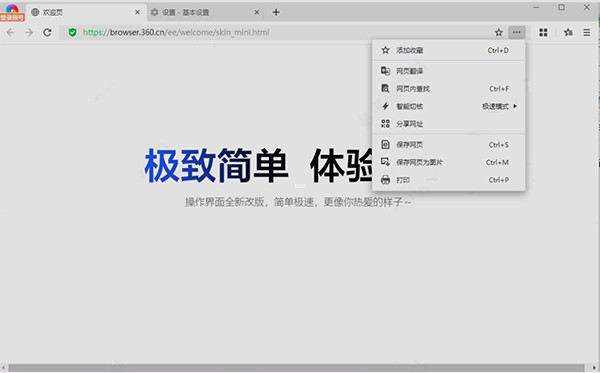Click the green security shield icon
Image resolution: width=600 pixels, height=373 pixels.
72,33
